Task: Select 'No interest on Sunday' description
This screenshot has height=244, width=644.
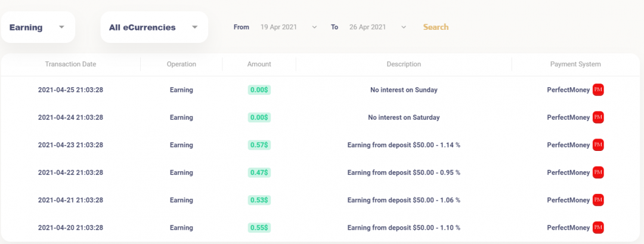Action: 404,90
